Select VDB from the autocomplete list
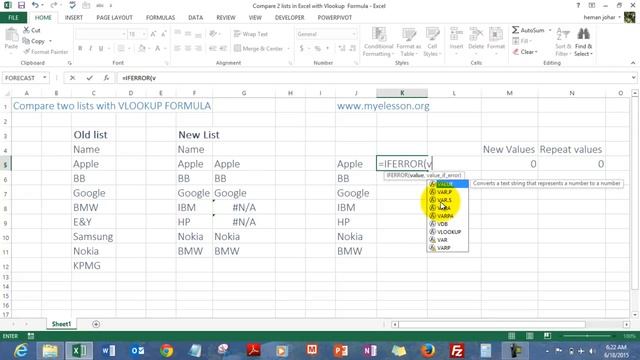Screen dimensions: 640x360 (x=447, y=224)
